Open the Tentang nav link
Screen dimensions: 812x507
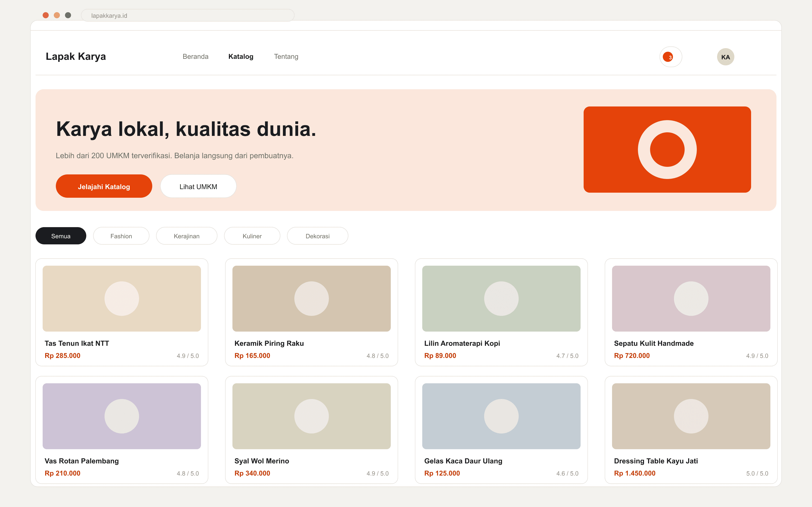(286, 57)
